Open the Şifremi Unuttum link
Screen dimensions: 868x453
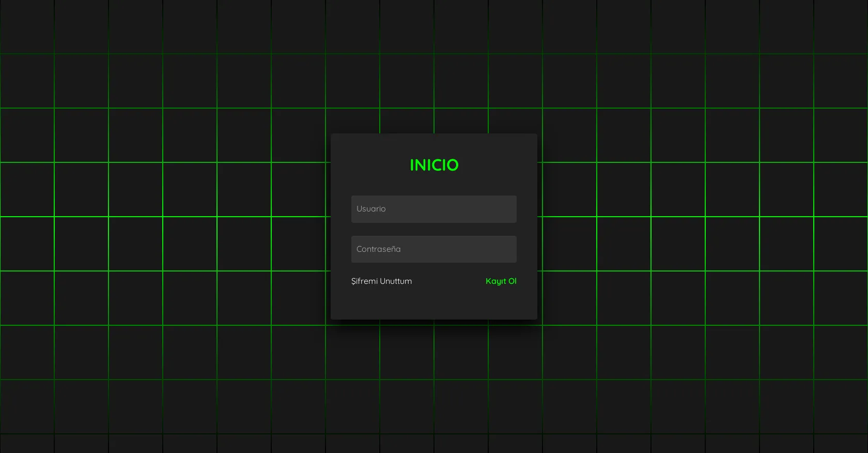coord(382,281)
